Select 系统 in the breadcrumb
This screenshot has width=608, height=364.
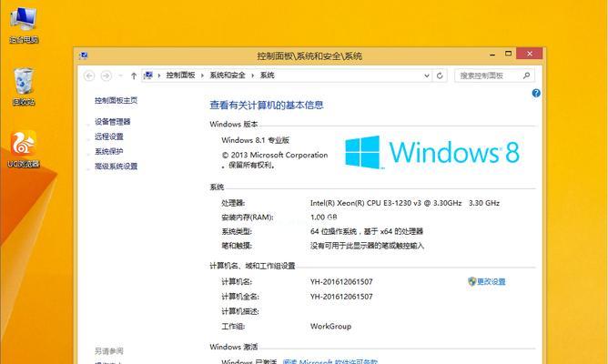[x=268, y=76]
